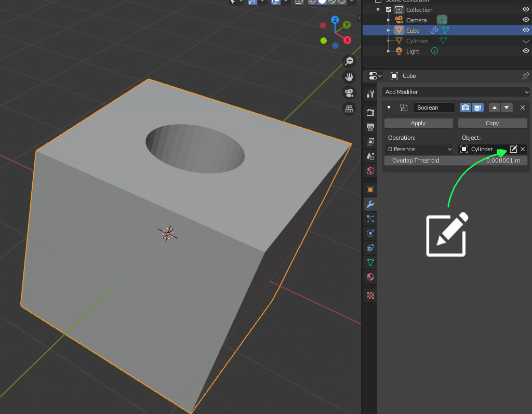Click the pin icon in Properties header

click(526, 76)
